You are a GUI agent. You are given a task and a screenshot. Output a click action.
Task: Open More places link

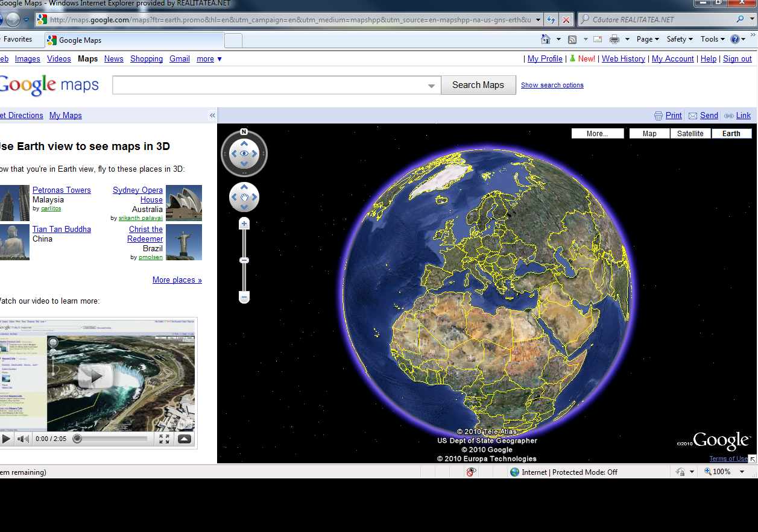[177, 280]
